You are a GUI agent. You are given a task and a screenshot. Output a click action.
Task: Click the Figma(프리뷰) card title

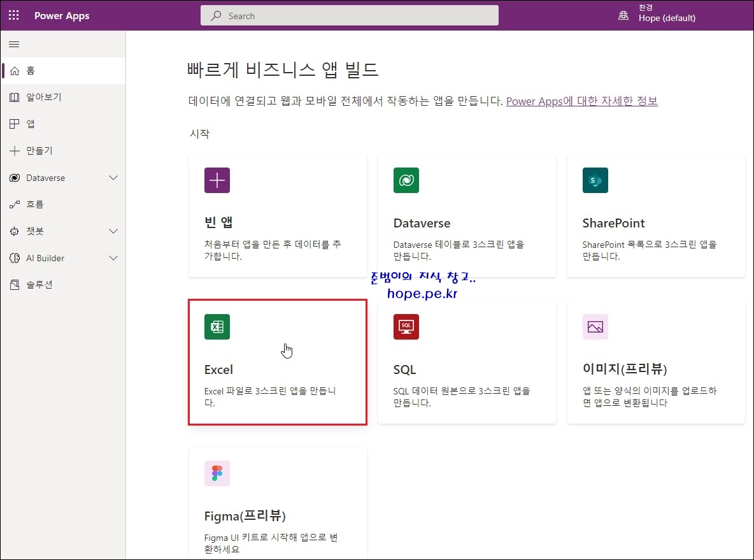coord(245,516)
